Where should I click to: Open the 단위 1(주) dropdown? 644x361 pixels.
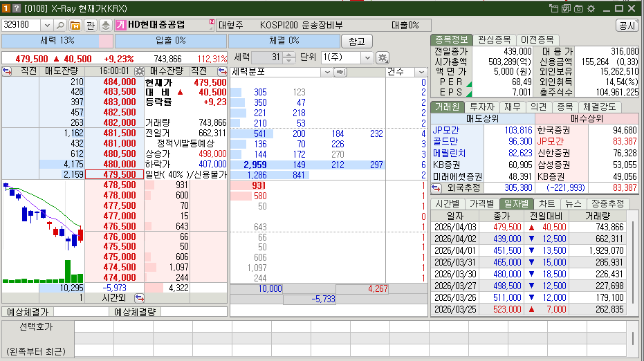367,57
